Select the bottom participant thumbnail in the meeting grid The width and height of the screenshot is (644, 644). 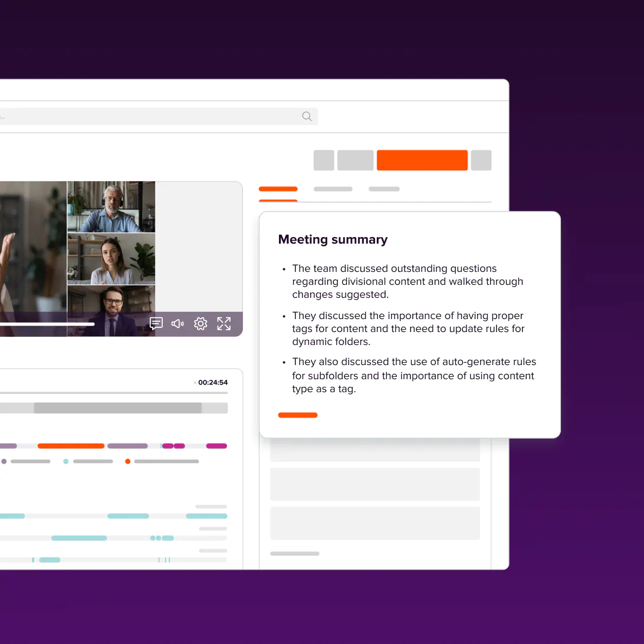pos(111,309)
